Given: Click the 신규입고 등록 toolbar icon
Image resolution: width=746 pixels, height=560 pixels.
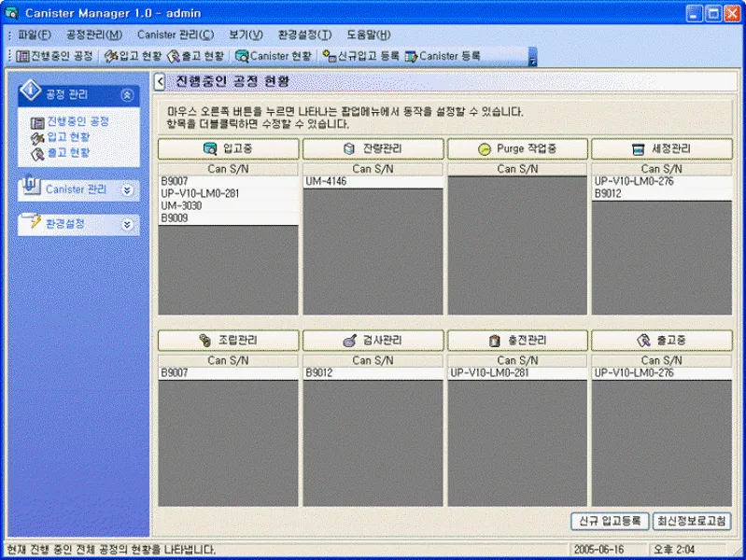Looking at the screenshot, I should coord(330,56).
